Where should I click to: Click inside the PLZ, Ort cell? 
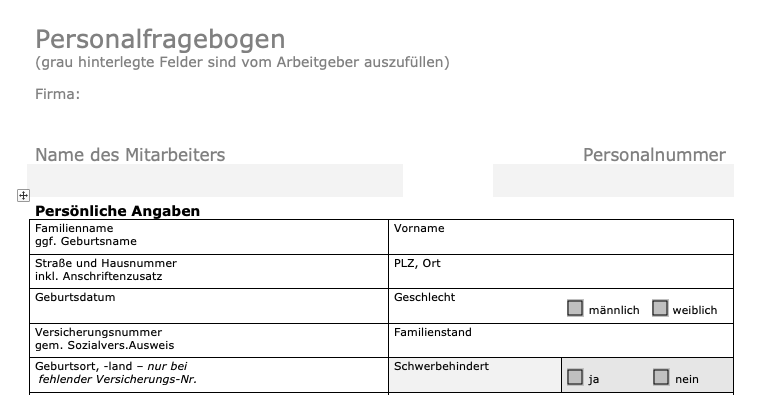click(561, 272)
